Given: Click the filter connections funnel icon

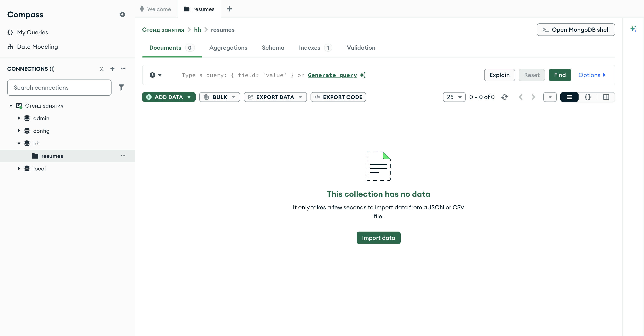Looking at the screenshot, I should (x=121, y=87).
